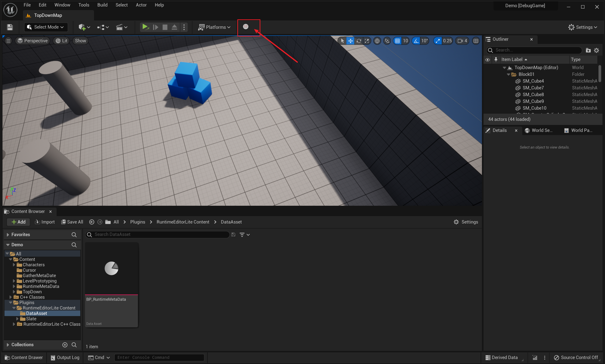Toggle rotation snap angle icon
605x364 pixels.
click(x=416, y=41)
